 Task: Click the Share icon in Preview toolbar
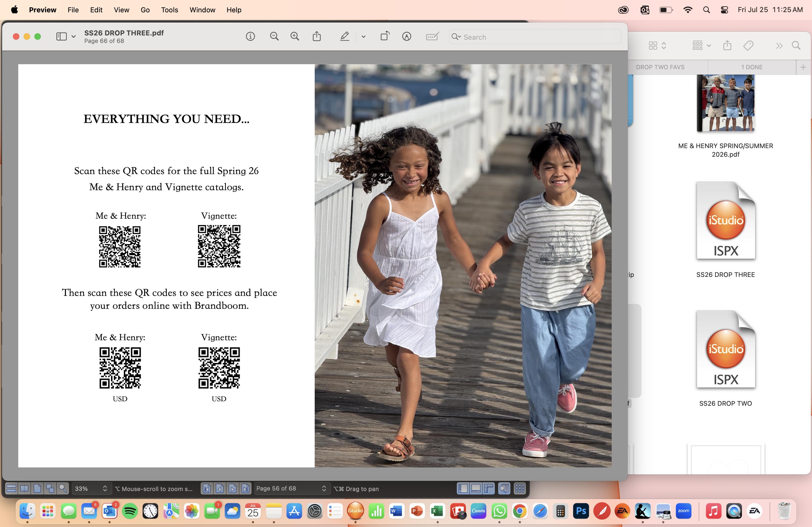pos(317,36)
